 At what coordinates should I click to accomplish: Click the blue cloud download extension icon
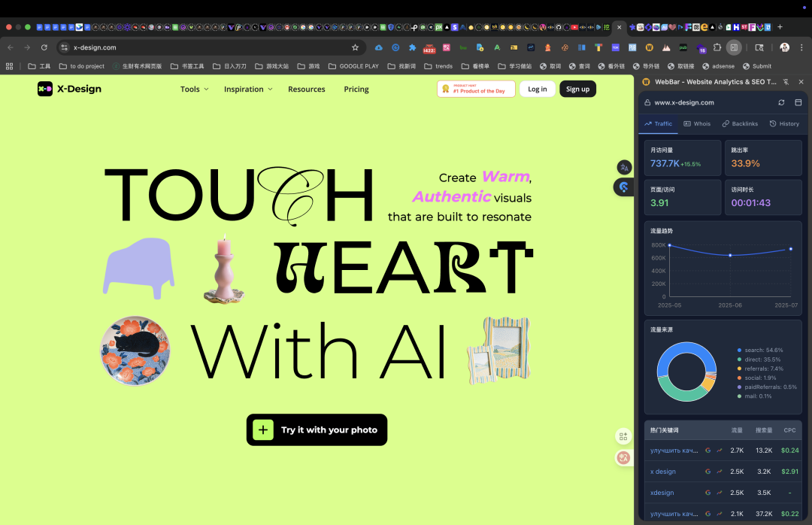pos(378,47)
